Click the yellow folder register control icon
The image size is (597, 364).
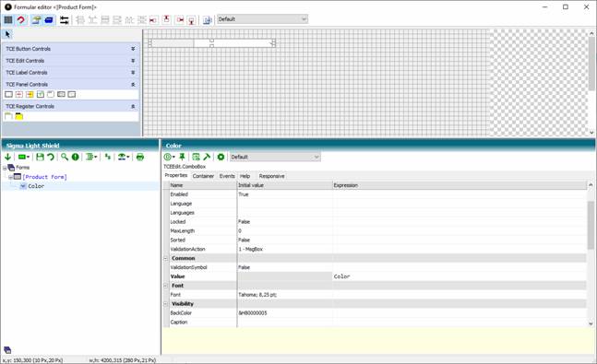point(19,116)
